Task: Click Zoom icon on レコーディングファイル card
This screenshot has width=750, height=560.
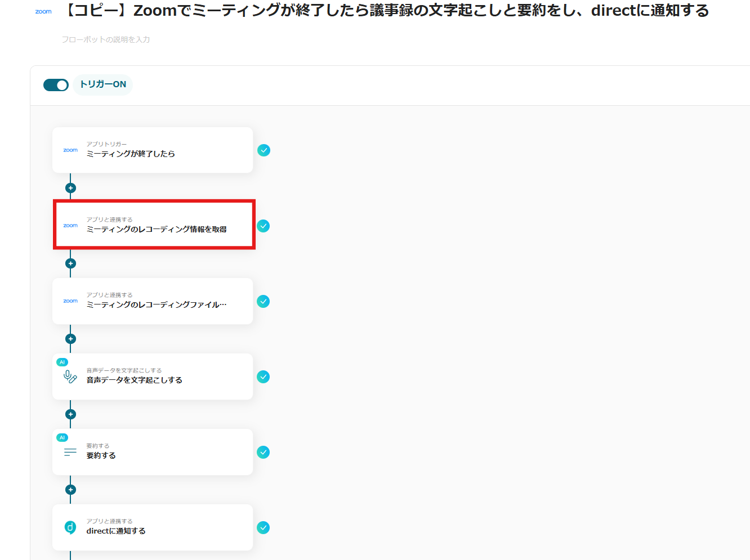Action: [70, 301]
